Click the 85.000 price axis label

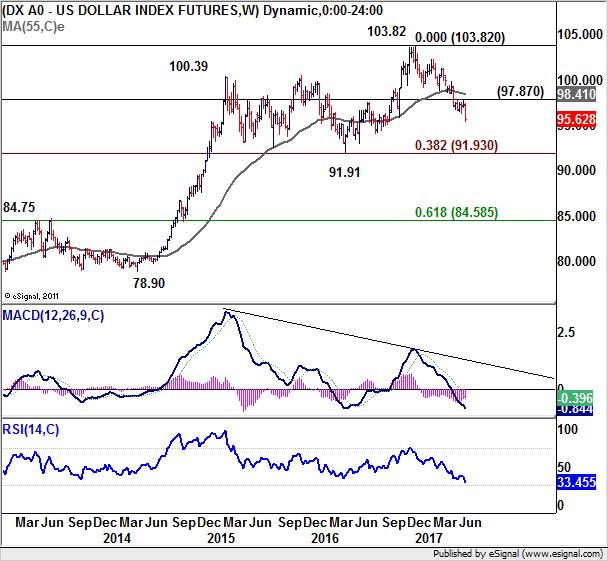(x=577, y=216)
